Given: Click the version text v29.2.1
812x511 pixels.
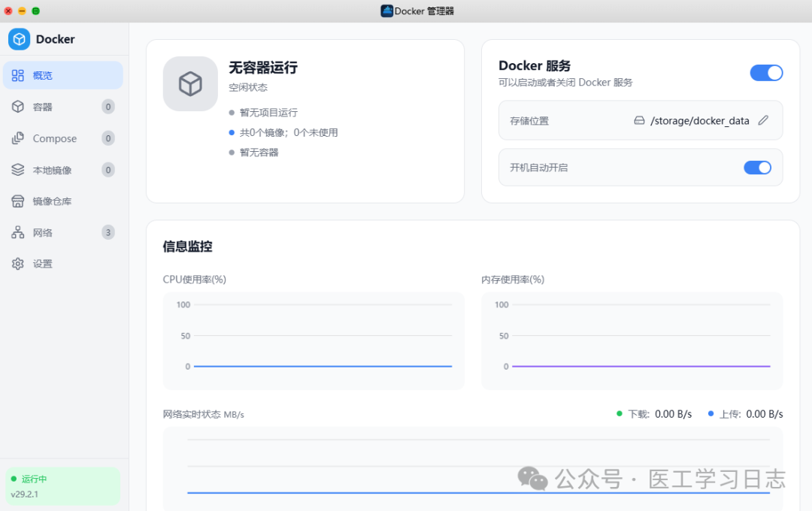Looking at the screenshot, I should (24, 494).
